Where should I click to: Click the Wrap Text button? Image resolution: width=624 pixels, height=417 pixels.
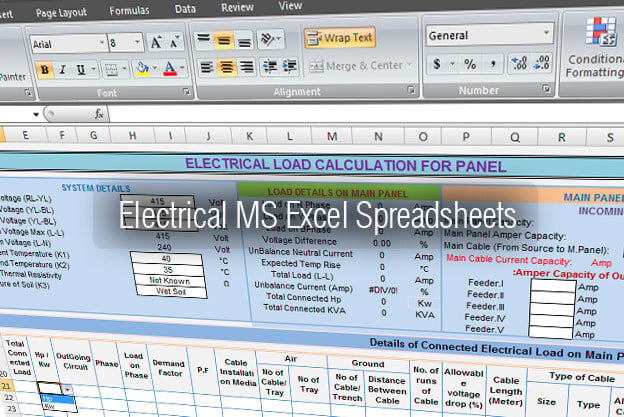pos(340,38)
